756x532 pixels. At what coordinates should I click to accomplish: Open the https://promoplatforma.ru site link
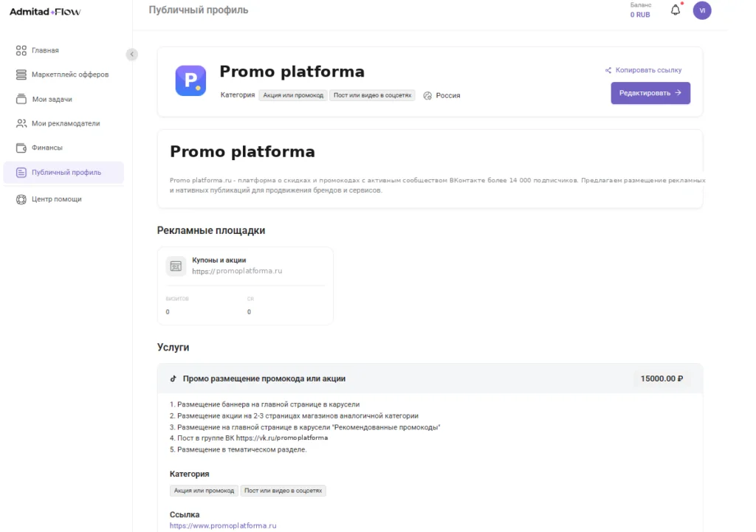(237, 271)
